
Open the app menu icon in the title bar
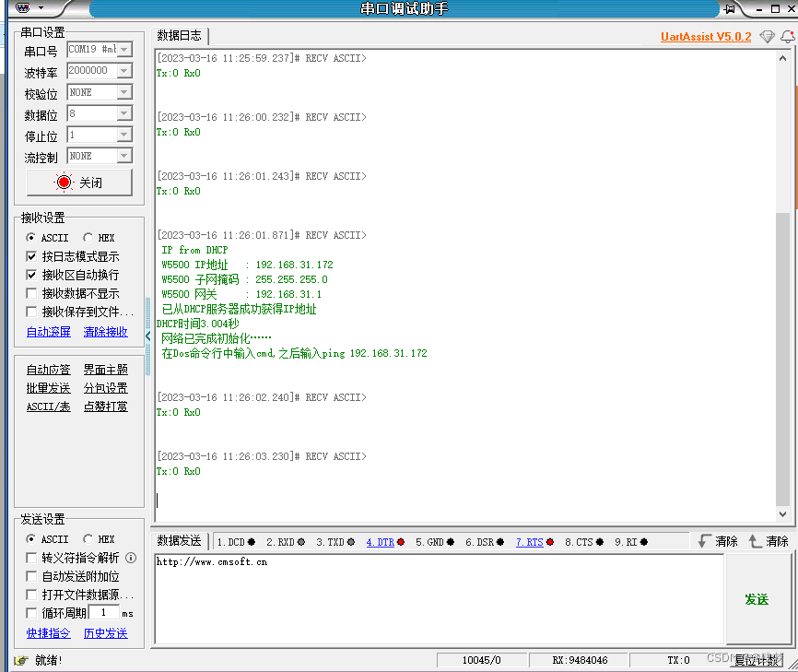click(x=23, y=7)
